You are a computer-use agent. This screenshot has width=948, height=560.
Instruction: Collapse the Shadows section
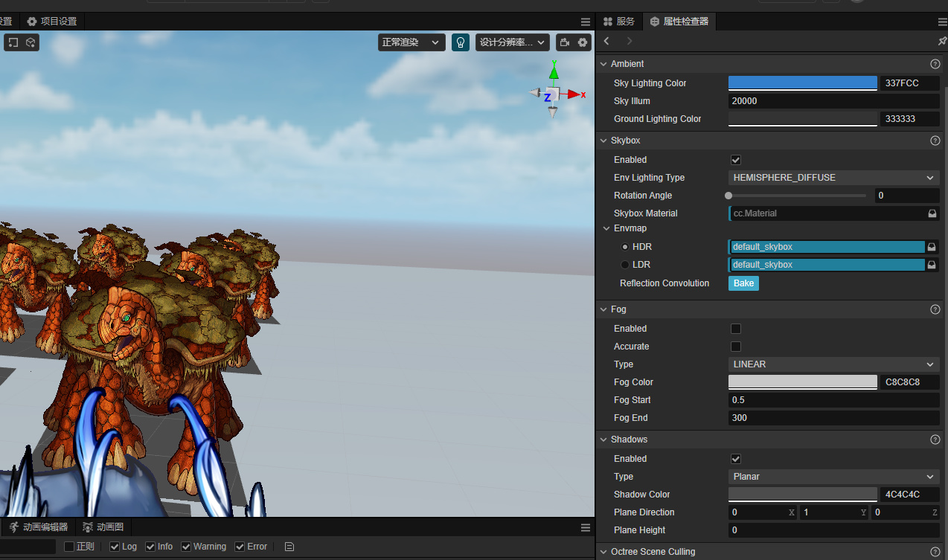(603, 440)
